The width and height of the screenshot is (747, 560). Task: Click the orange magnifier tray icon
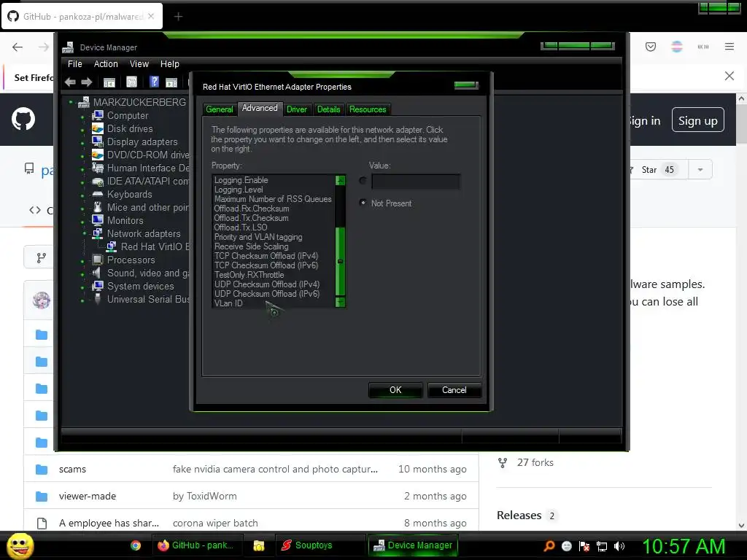[x=549, y=545]
